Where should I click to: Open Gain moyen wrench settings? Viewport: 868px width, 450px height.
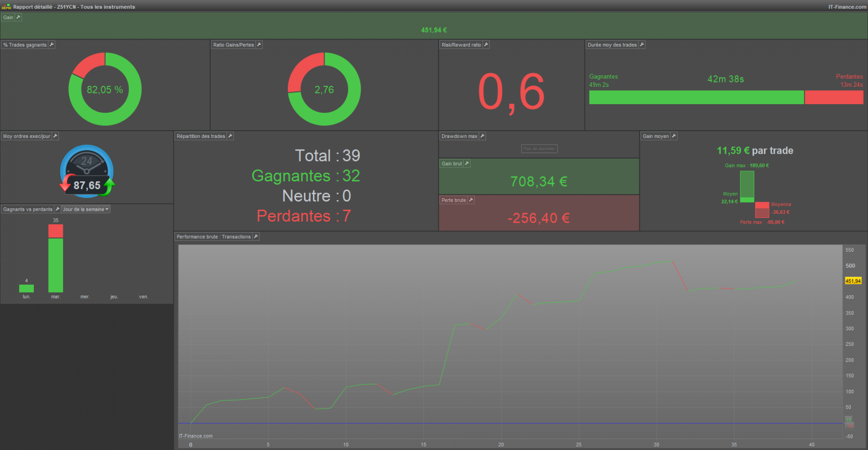tap(674, 136)
